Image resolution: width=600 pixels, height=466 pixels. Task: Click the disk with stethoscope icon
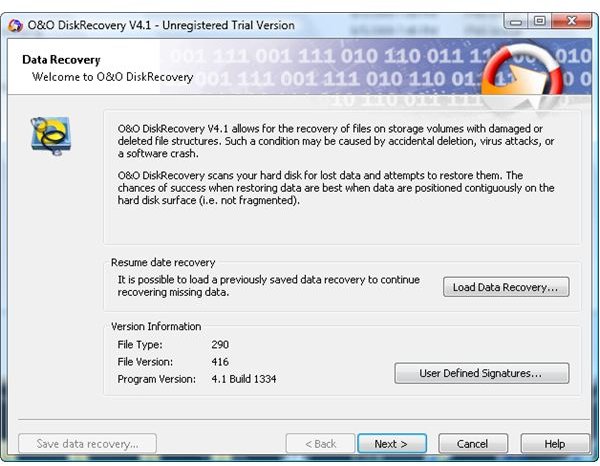pyautogui.click(x=51, y=136)
